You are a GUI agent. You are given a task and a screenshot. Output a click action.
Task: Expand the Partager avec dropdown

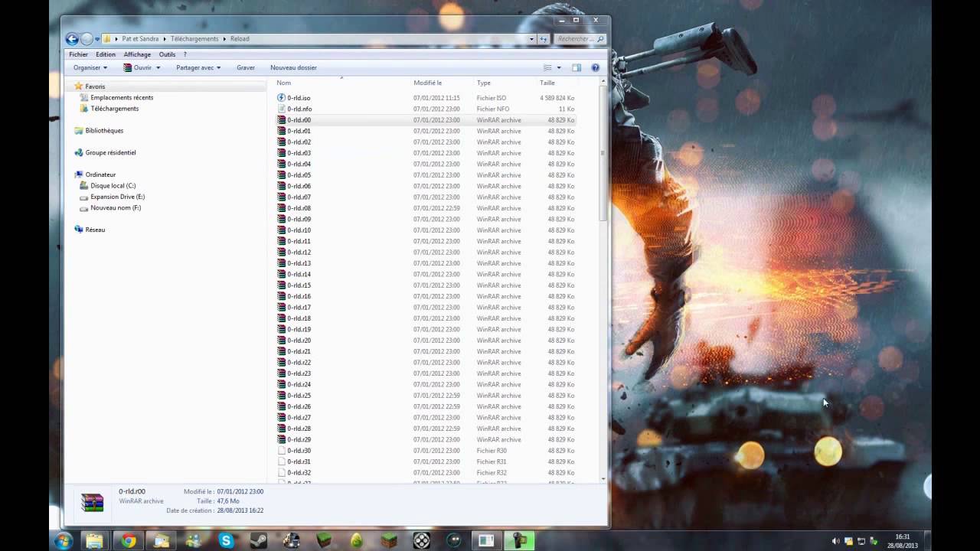tap(198, 67)
